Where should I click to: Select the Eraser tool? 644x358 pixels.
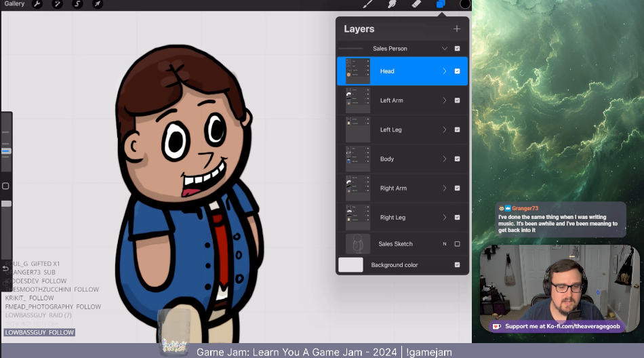[x=416, y=4]
